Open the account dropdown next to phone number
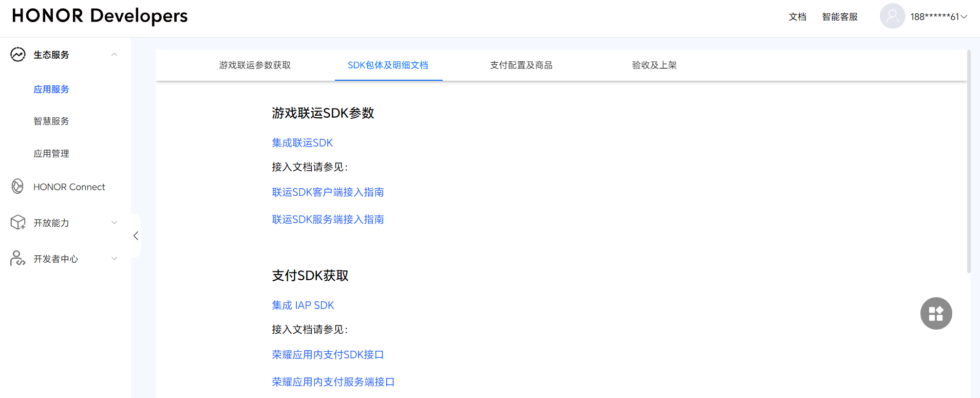Viewport: 980px width, 398px height. [x=964, y=17]
